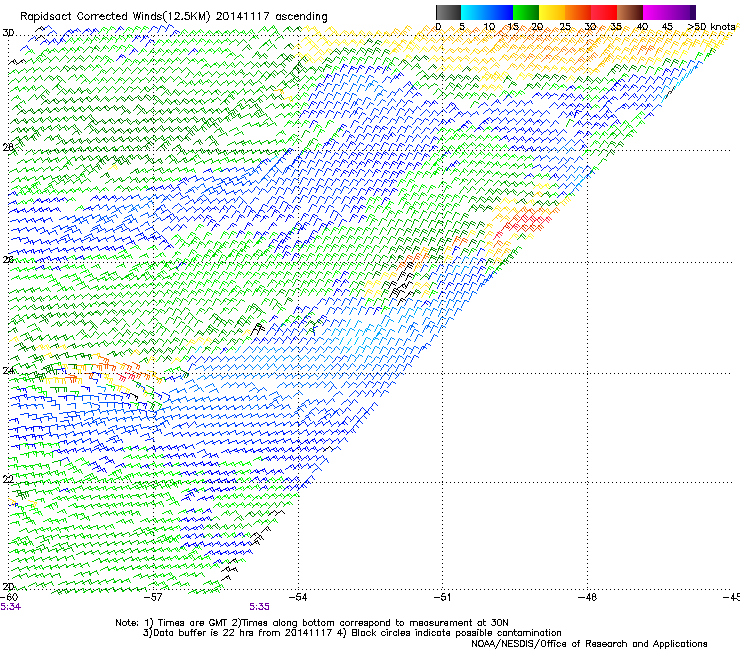Select the yellow 20–25 knots color segment

pos(552,12)
